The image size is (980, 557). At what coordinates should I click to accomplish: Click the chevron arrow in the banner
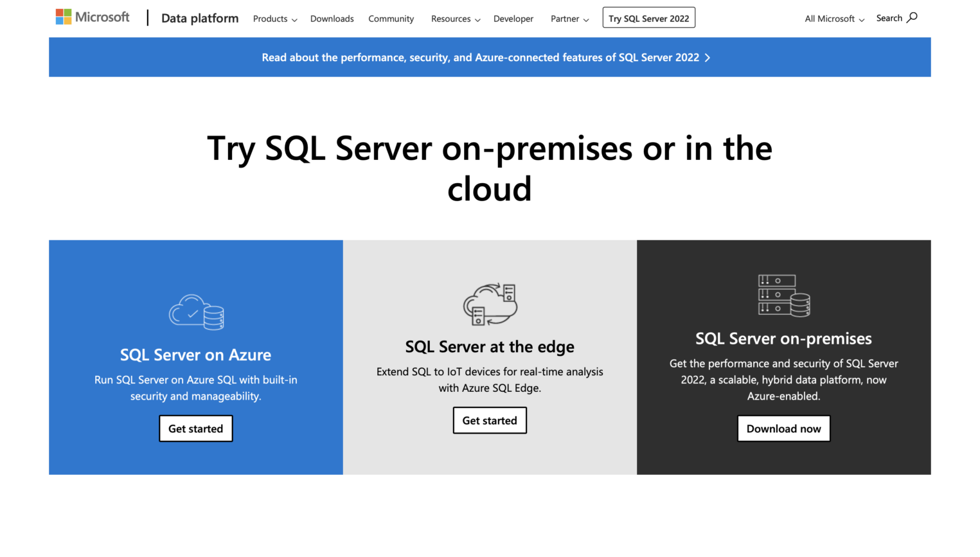pos(708,57)
